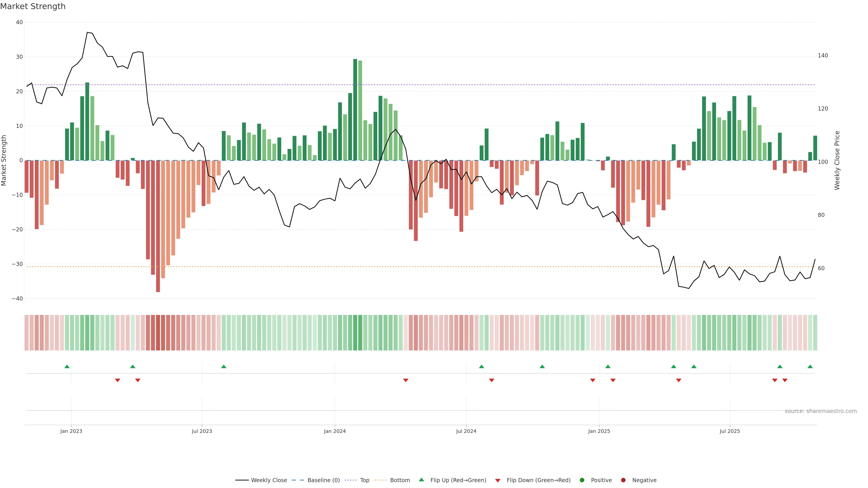Screen dimensions: 868x488
Task: Click the Jul 2025 x-axis label
Action: click(729, 431)
